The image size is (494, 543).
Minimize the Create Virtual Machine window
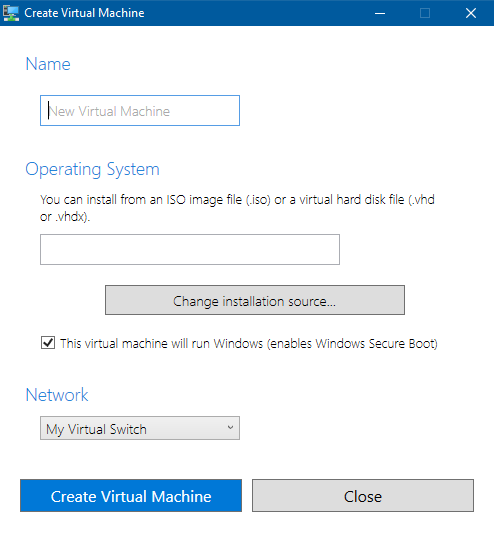pyautogui.click(x=380, y=13)
